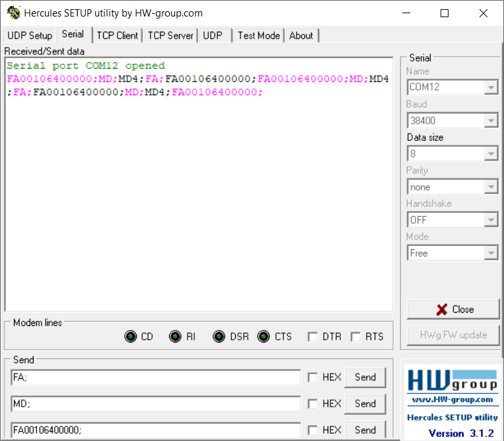The image size is (504, 441).
Task: Send the FA00106400000; command
Action: (365, 430)
